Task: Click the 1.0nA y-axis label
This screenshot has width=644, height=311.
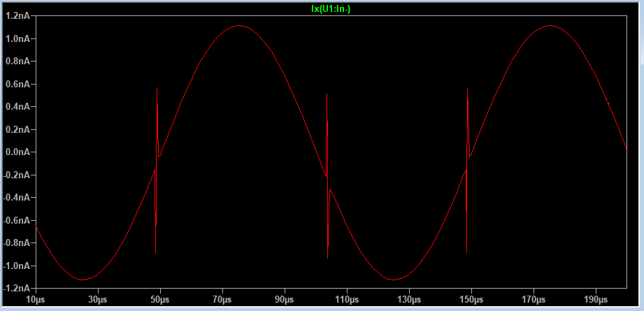Action: pos(17,38)
